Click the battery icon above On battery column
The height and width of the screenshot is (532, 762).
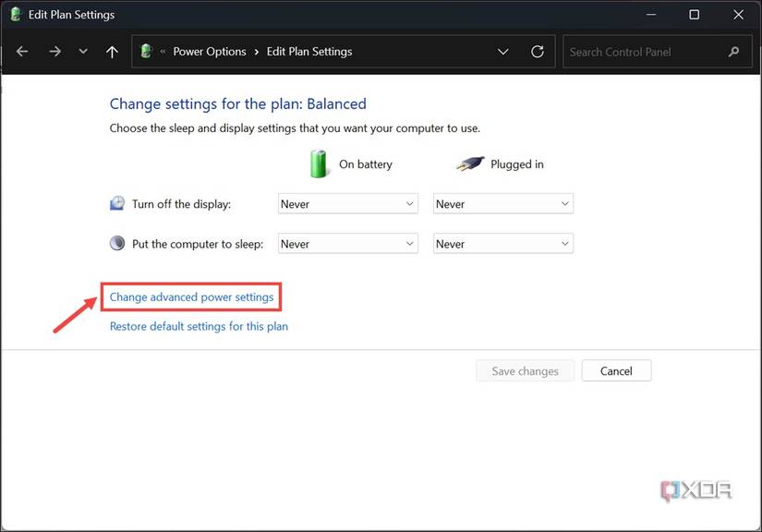[x=319, y=163]
